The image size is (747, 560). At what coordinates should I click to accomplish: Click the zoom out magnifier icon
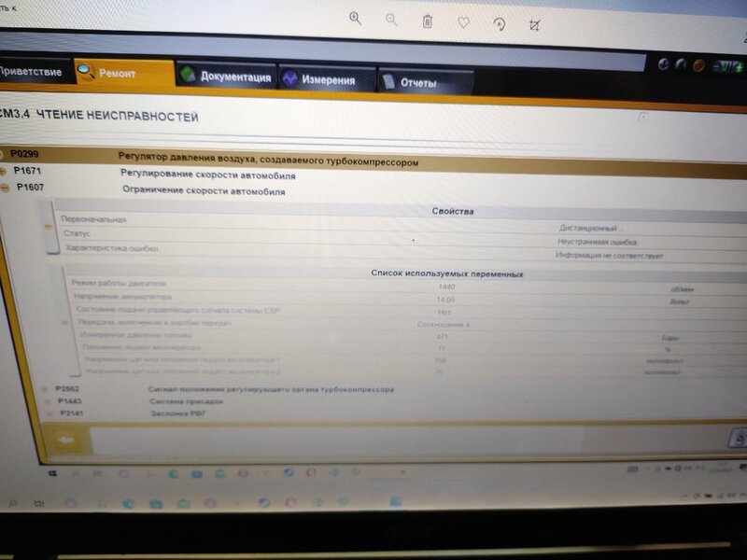(x=391, y=20)
